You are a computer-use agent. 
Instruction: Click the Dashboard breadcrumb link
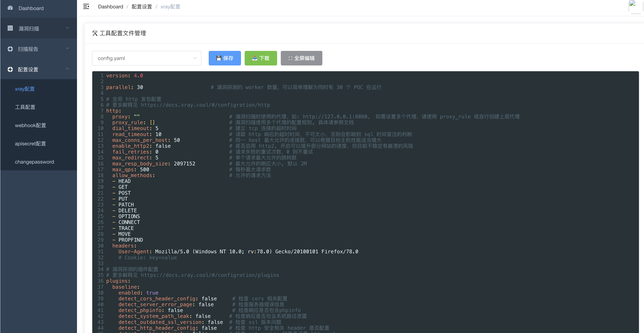pos(111,7)
